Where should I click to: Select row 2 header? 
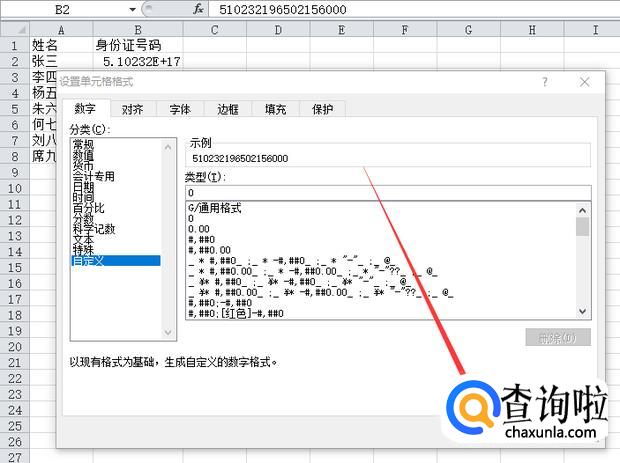15,61
